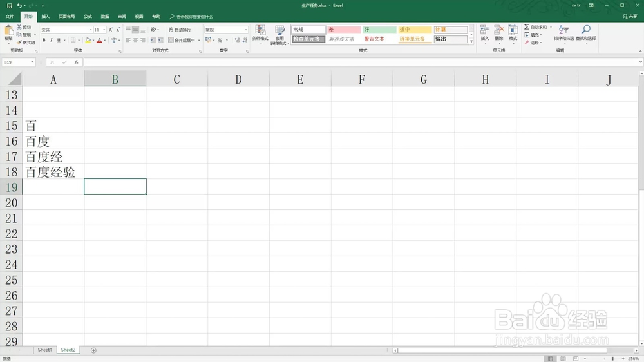The height and width of the screenshot is (362, 644).
Task: Apply the red Font Color A
Action: (99, 41)
